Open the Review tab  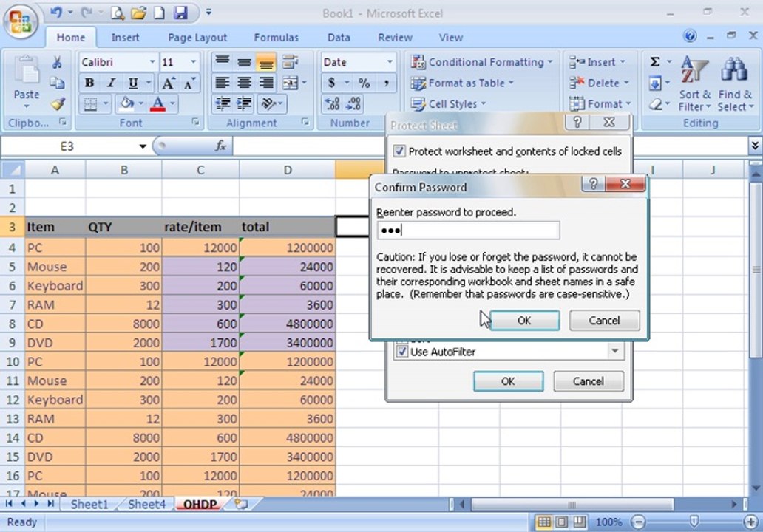[x=395, y=38]
